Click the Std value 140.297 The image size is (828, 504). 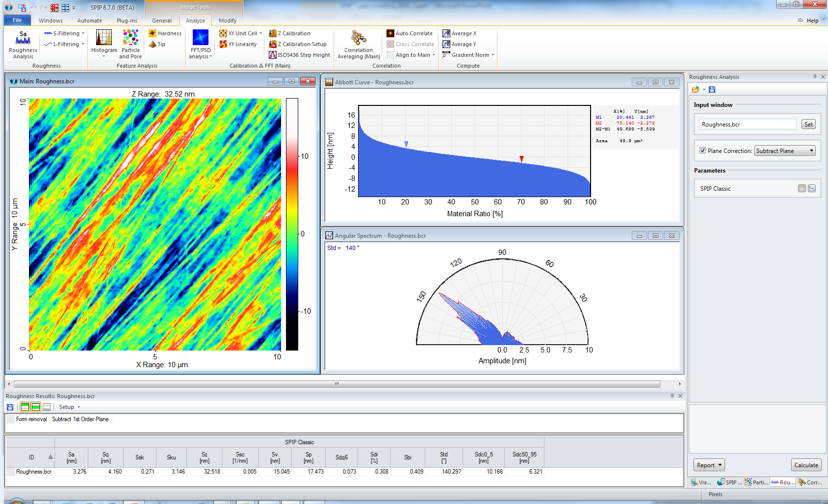click(451, 472)
